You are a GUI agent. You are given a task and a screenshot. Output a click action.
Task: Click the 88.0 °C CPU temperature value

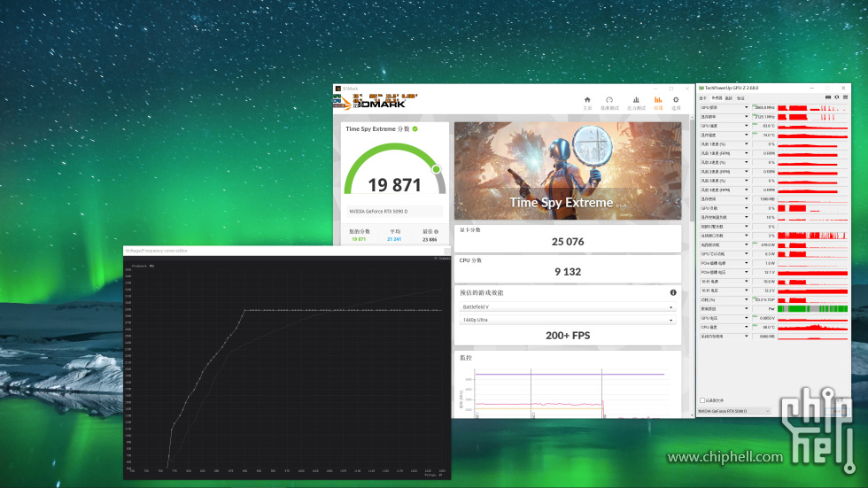tap(769, 327)
